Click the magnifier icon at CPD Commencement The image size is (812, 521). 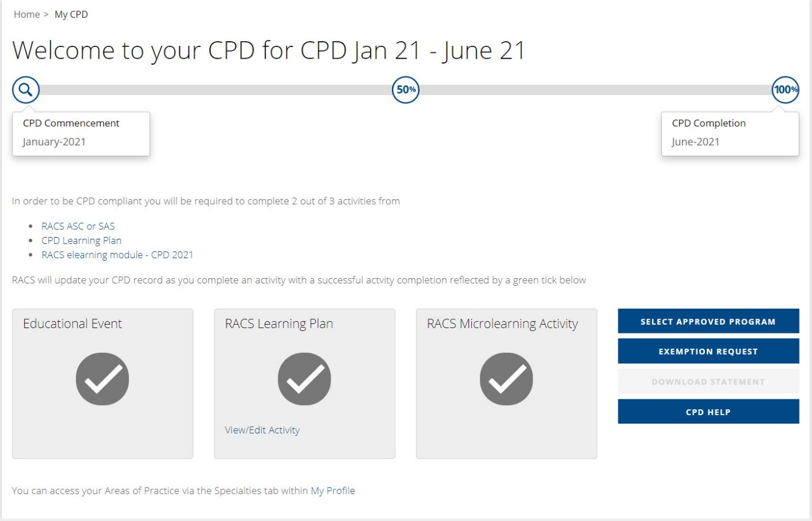click(x=26, y=90)
